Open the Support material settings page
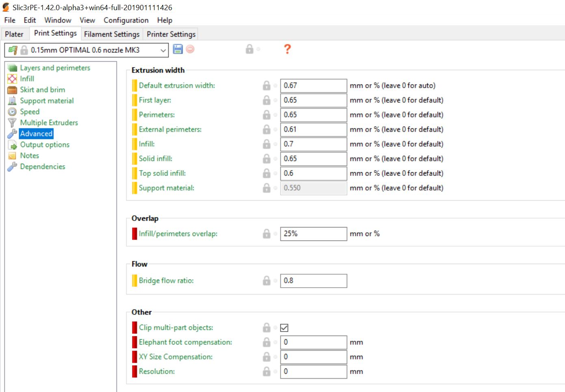Viewport: 565px width, 392px height. (x=47, y=101)
